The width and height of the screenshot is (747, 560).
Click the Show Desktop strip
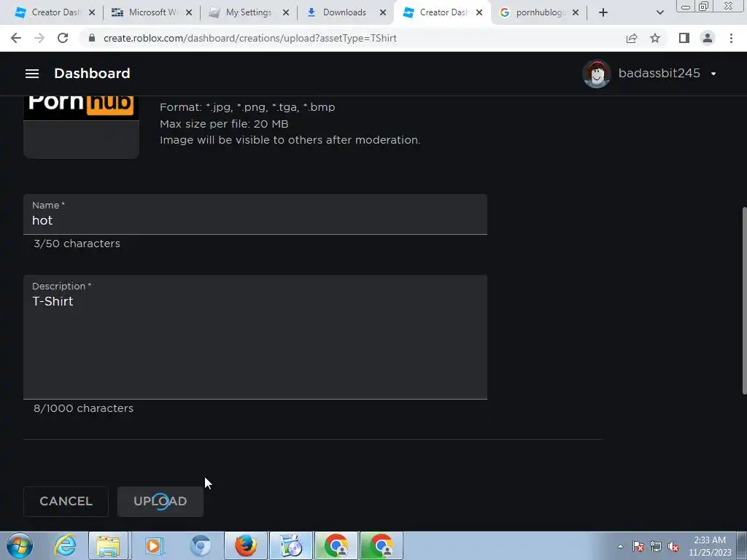pos(742,545)
